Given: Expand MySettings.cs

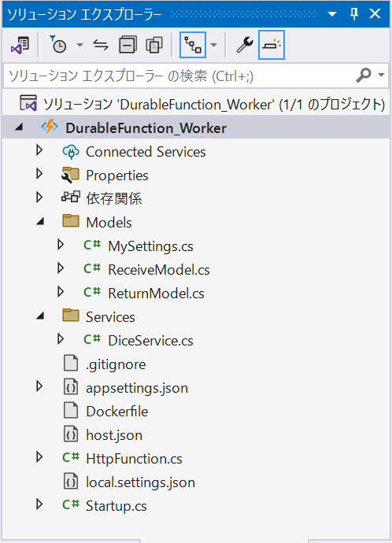Looking at the screenshot, I should tap(61, 245).
